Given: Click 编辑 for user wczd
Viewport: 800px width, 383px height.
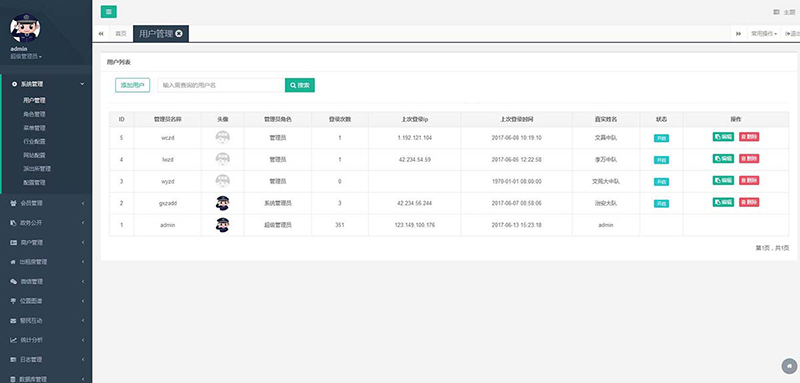Looking at the screenshot, I should [x=723, y=137].
